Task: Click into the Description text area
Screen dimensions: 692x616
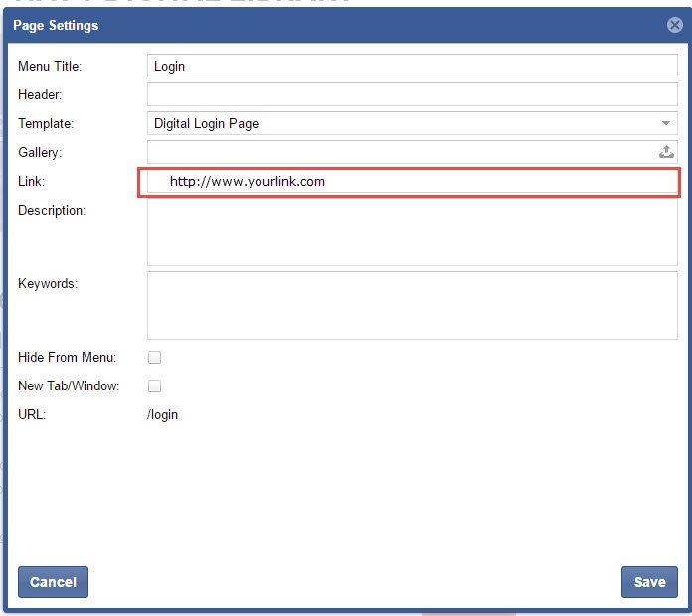Action: point(412,232)
